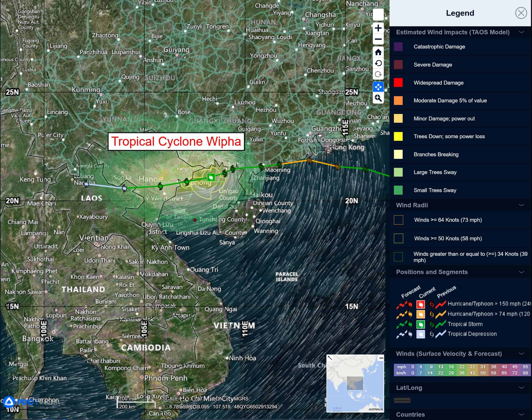
Task: Click the Lat/Long gray line symbol
Action: 402,400
